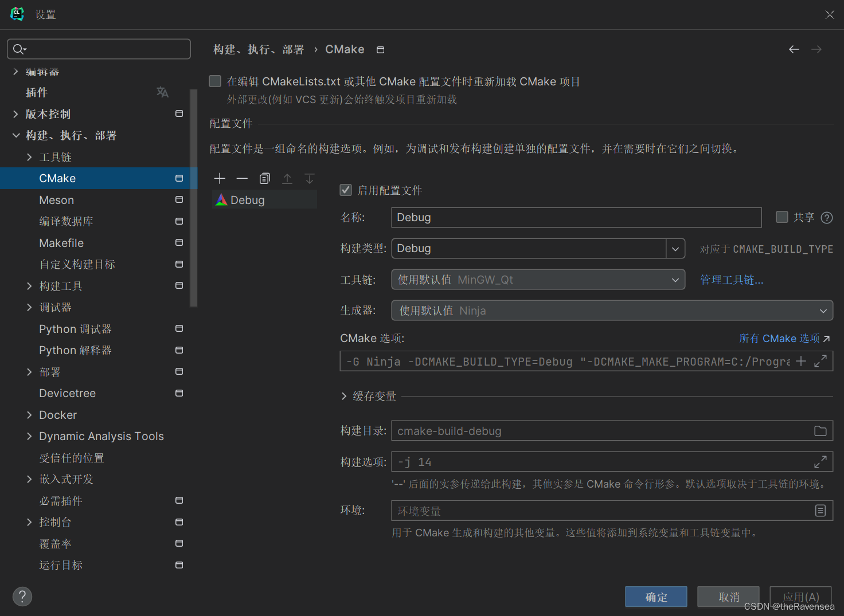Viewport: 844px width, 616px height.
Task: Click plus icon in CMake options field
Action: (801, 362)
